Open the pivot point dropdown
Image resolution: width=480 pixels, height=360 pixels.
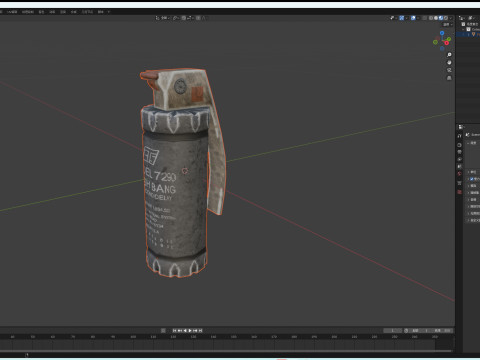(x=175, y=18)
